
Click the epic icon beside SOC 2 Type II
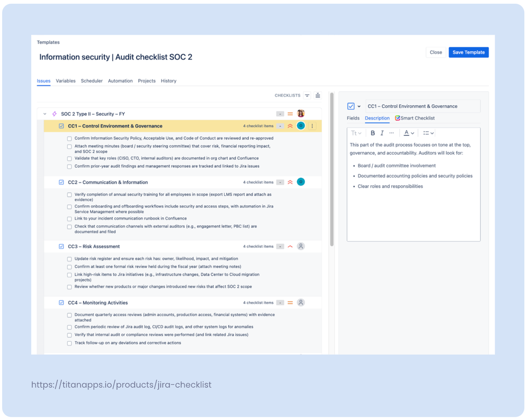(x=55, y=114)
